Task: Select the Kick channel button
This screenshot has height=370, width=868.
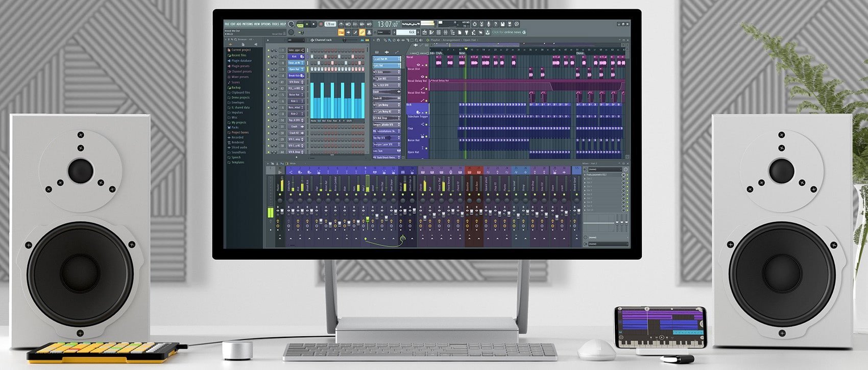Action: (x=296, y=57)
